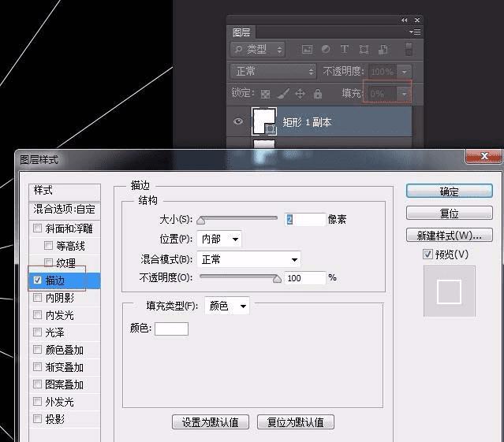Enable 颜色叠加 checkbox
504x442 pixels.
[37, 350]
